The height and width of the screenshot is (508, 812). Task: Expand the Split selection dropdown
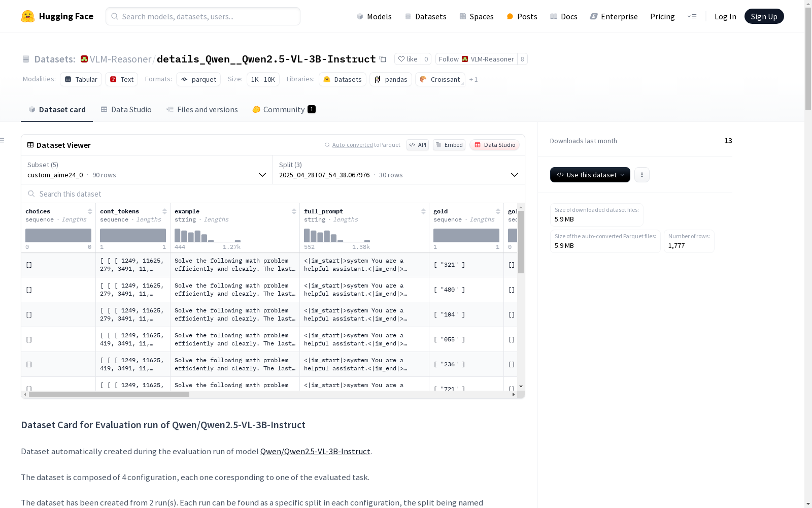pyautogui.click(x=399, y=170)
